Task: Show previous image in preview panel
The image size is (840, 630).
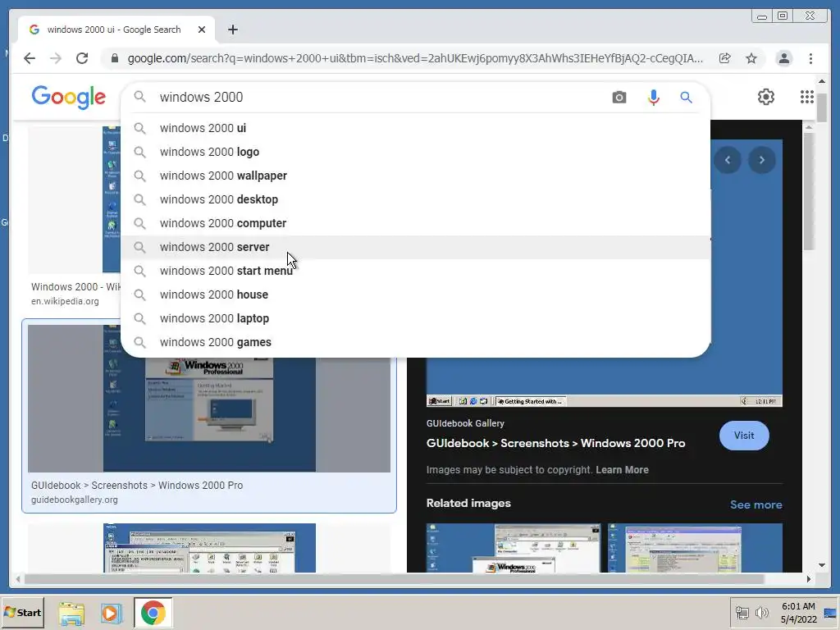Action: (727, 160)
